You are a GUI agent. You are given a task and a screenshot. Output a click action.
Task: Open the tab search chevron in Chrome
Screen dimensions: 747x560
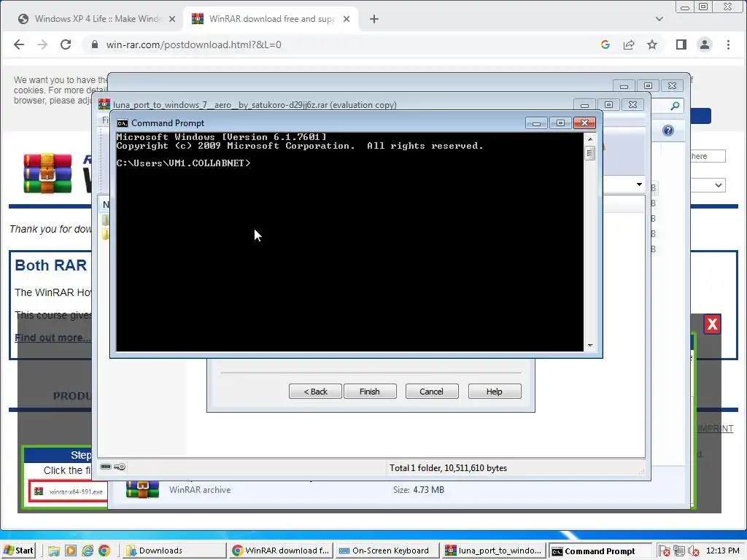click(659, 19)
